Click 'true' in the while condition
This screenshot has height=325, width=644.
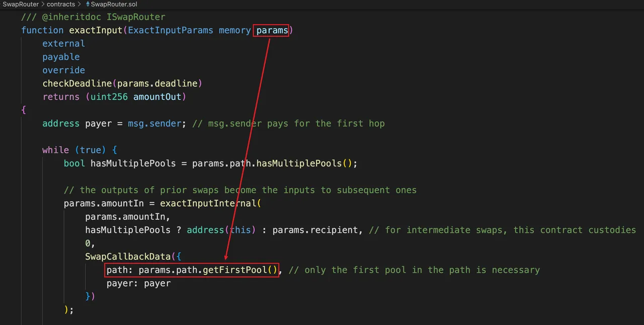(x=91, y=150)
